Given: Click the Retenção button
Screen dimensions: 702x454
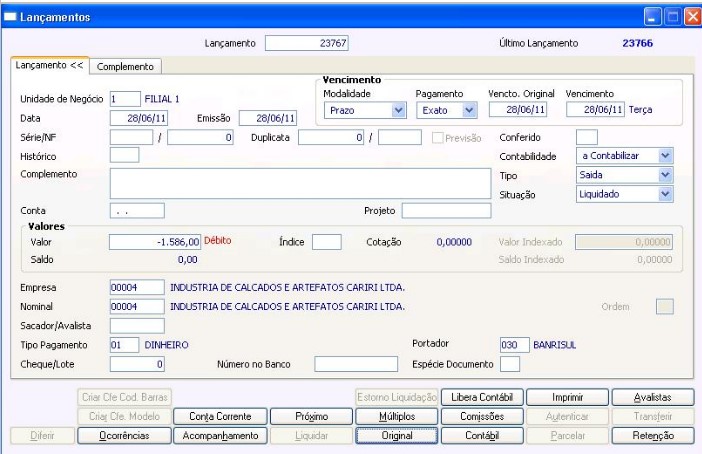Looking at the screenshot, I should 653,436.
